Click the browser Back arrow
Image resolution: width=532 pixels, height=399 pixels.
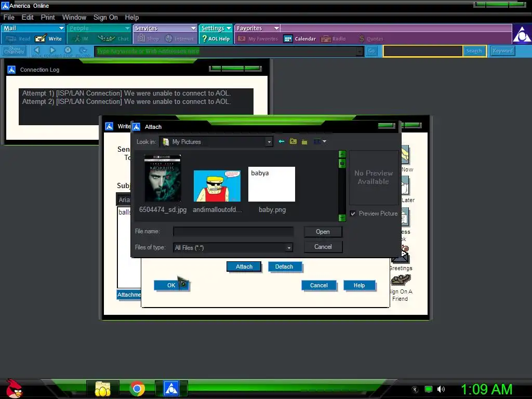click(37, 50)
